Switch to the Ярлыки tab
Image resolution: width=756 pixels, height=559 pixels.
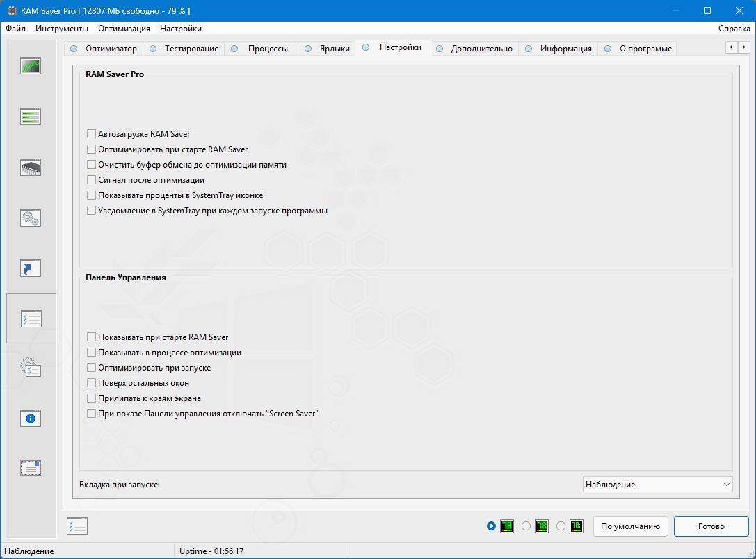[x=327, y=49]
